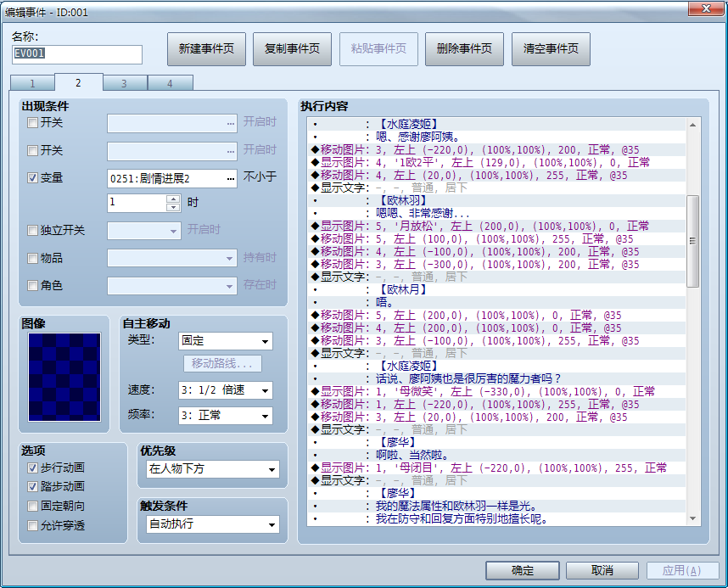Enable the 允许穿透 option
Screen dimensions: 728x588
tap(32, 525)
